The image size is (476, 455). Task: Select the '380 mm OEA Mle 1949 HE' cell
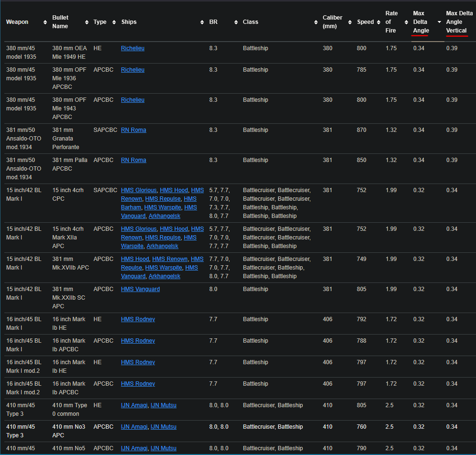click(x=69, y=53)
